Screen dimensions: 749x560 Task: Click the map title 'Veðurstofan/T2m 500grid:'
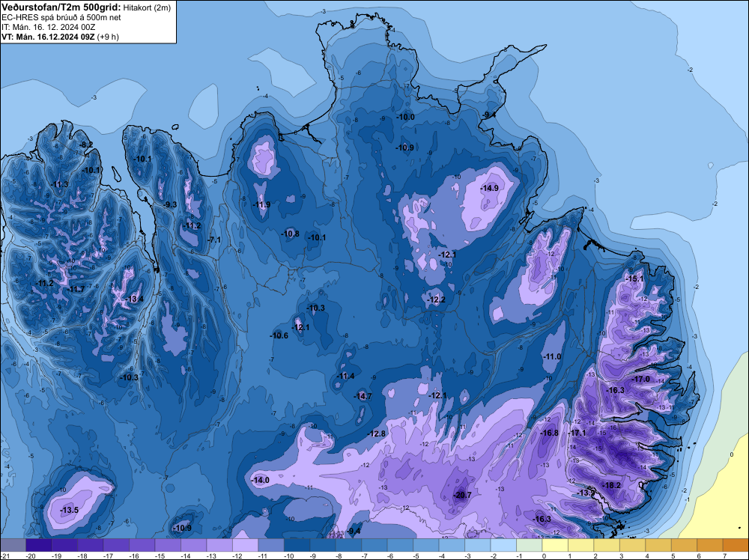coord(61,7)
